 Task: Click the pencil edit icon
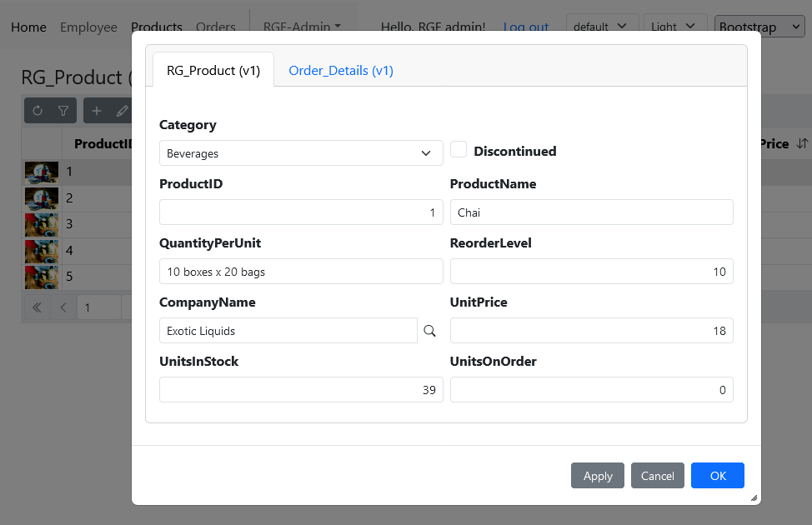(x=123, y=111)
